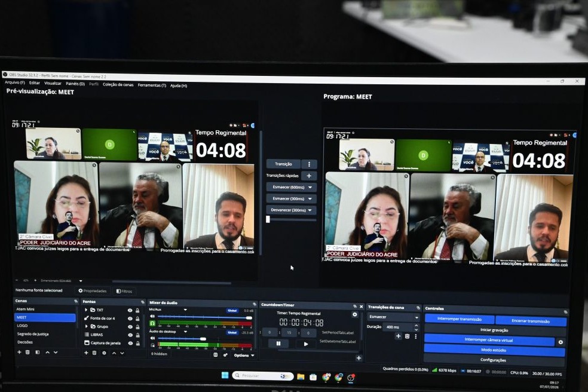
Task: Move source up arrow in Fontes panel
Action: (x=114, y=353)
